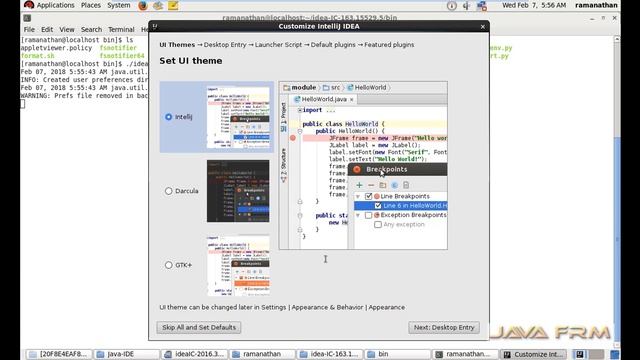Open the terminal Edit menu
This screenshot has height=360, width=640.
[47, 29]
